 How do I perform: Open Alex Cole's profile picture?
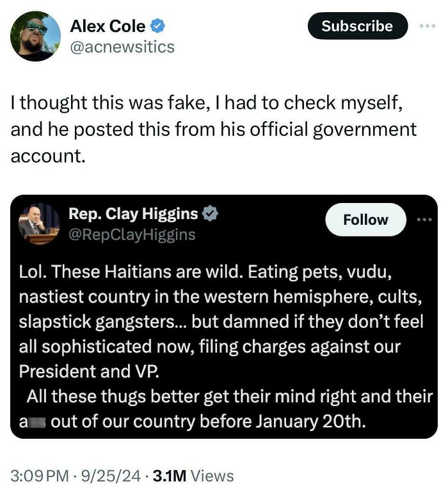click(x=35, y=37)
